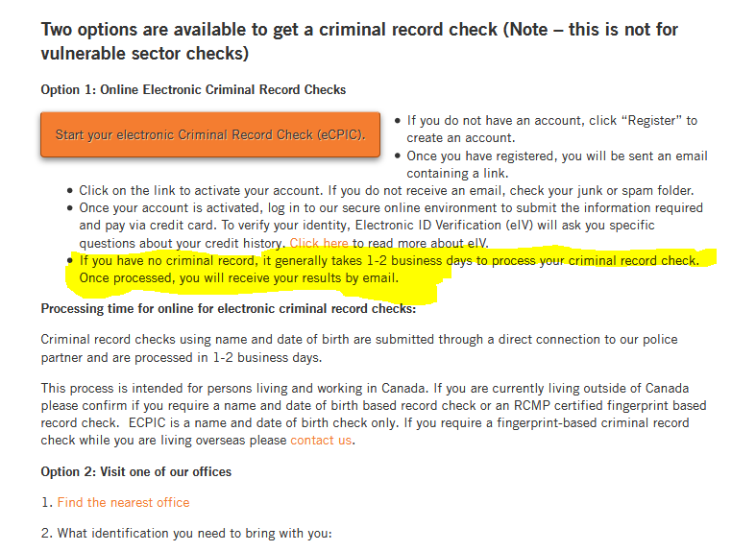Click the yellow highlighted "If you have no criminal record" line

click(389, 260)
